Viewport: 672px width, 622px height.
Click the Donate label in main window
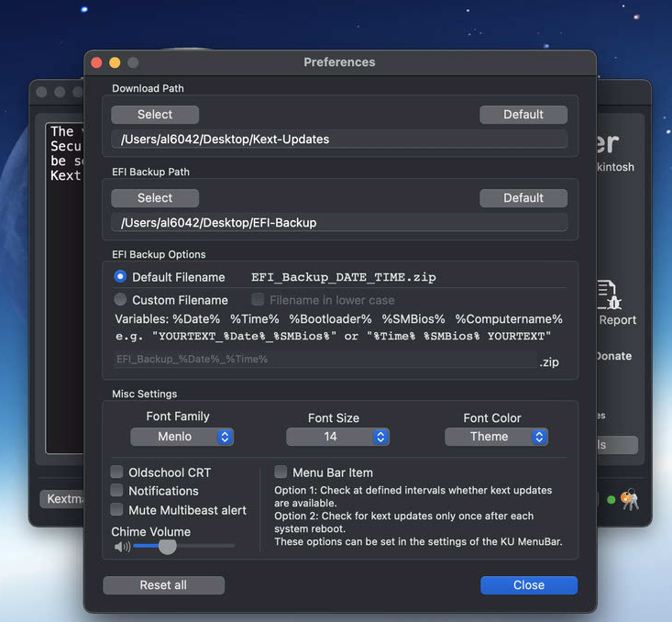[x=614, y=356]
